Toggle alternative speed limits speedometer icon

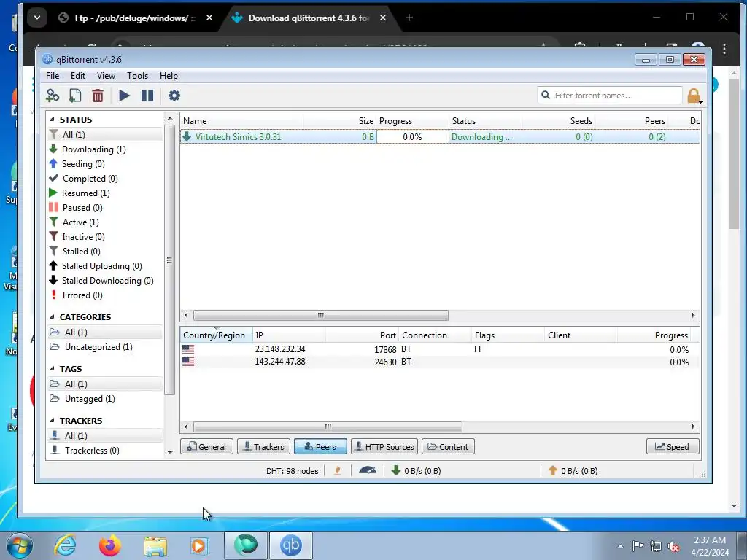coord(368,470)
